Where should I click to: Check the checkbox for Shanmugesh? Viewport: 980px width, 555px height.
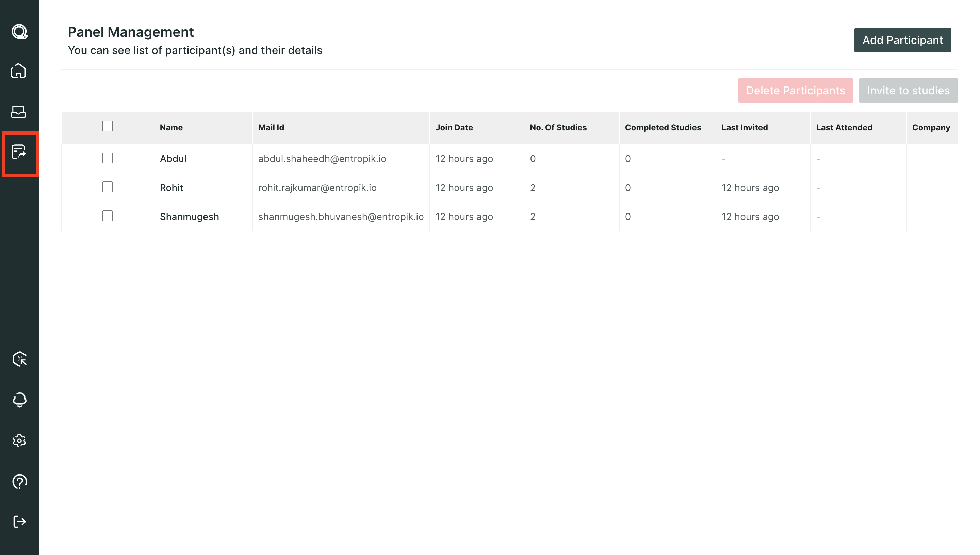tap(108, 216)
